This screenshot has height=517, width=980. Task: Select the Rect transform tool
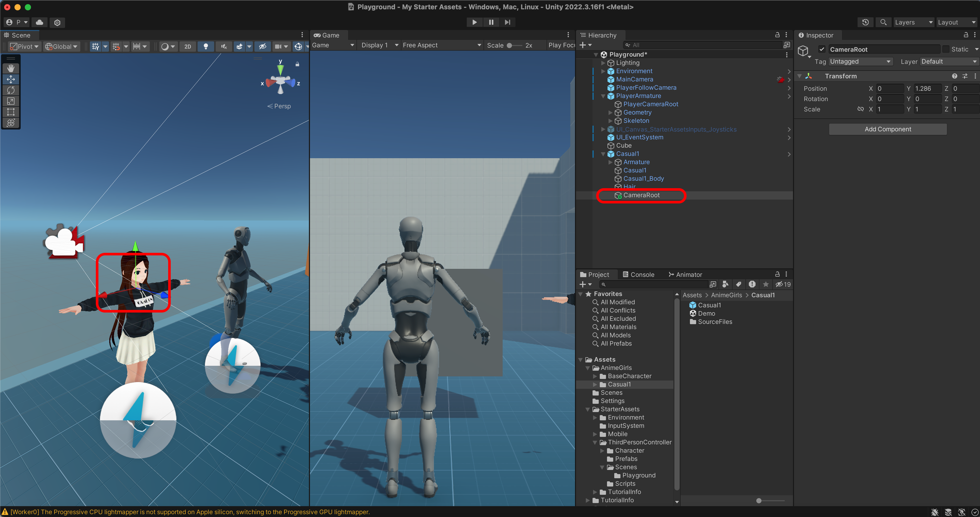pos(11,112)
